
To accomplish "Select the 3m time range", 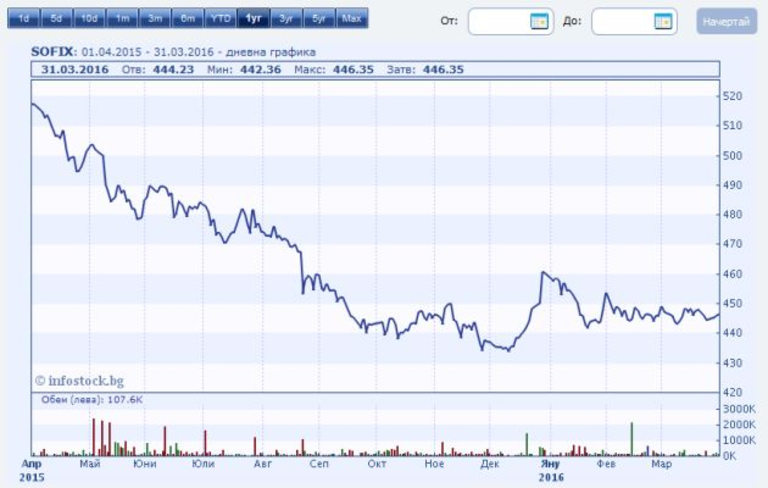I will click(154, 19).
